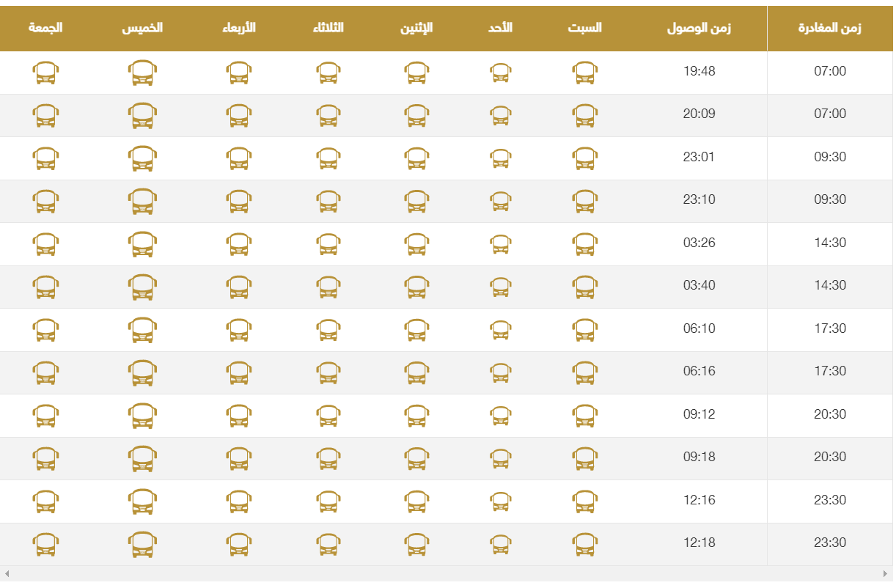Image resolution: width=896 pixels, height=588 pixels.
Task: Select the Tuesday bus icon in the 09:12 arrival row
Action: click(x=328, y=416)
